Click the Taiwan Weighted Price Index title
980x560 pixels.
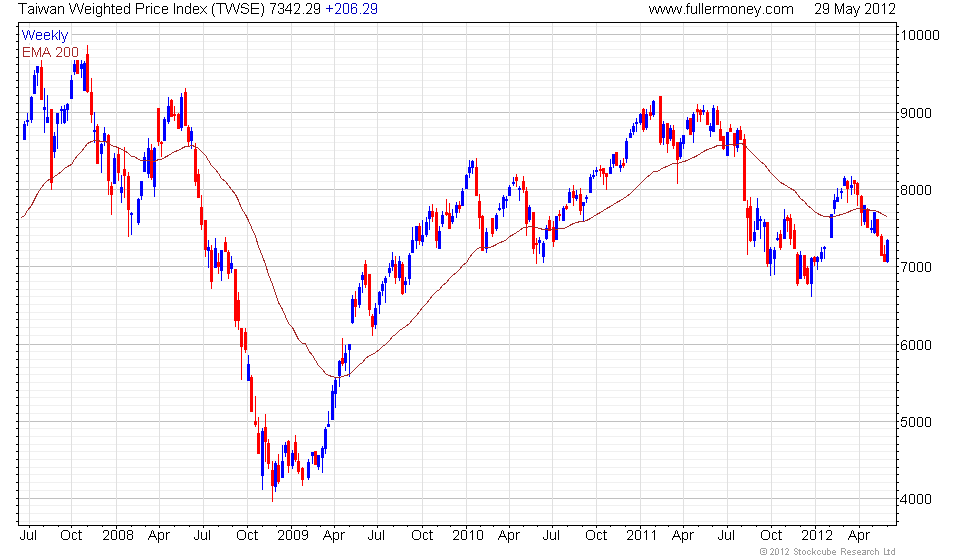click(142, 9)
